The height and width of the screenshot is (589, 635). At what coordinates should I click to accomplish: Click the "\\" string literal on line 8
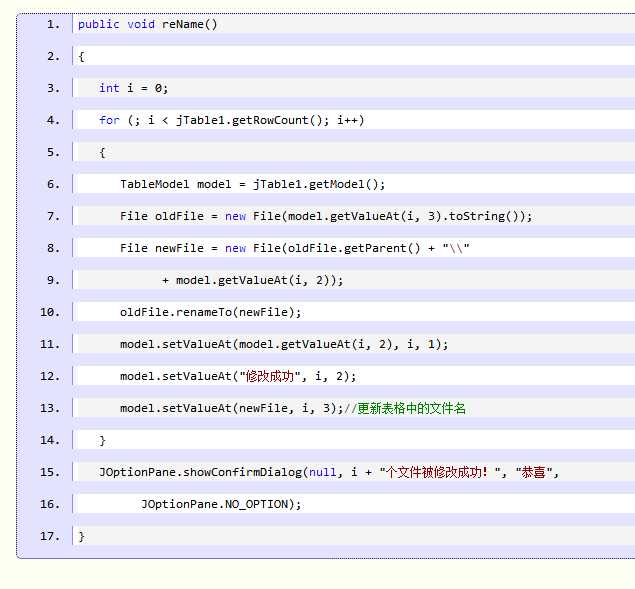pos(456,248)
